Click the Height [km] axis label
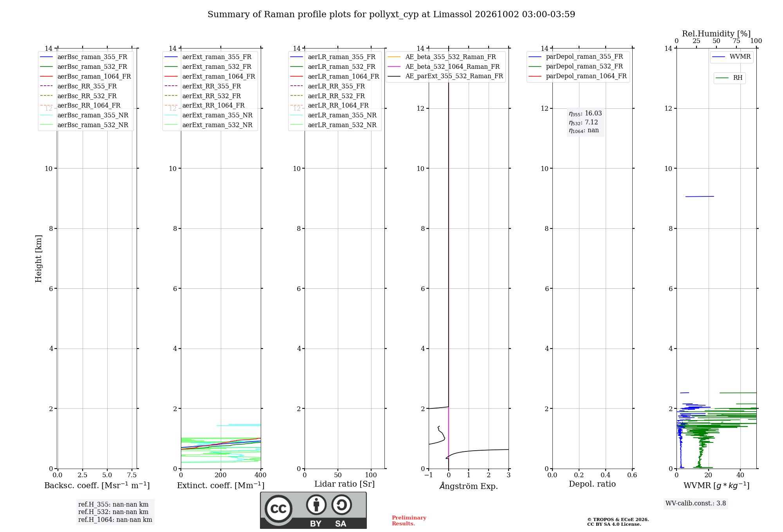The image size is (783, 532). pos(38,259)
